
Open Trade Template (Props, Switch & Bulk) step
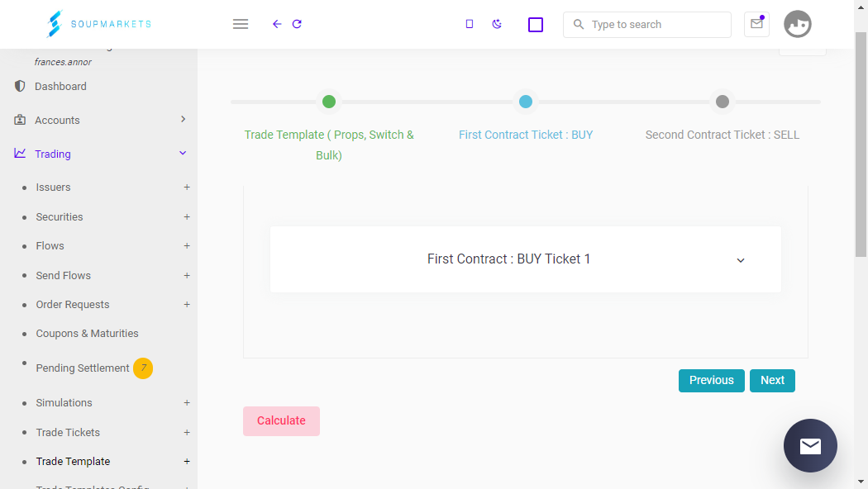(x=329, y=145)
